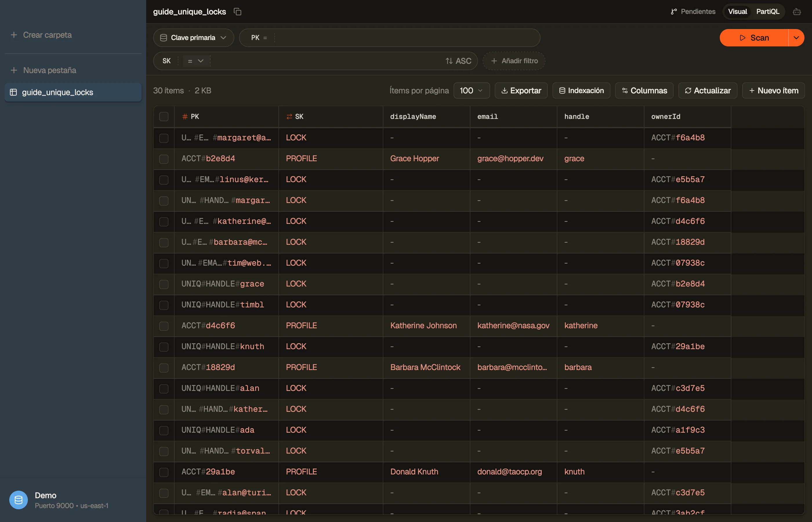Click the 30 ítems count label
Image resolution: width=812 pixels, height=522 pixels.
coord(168,90)
